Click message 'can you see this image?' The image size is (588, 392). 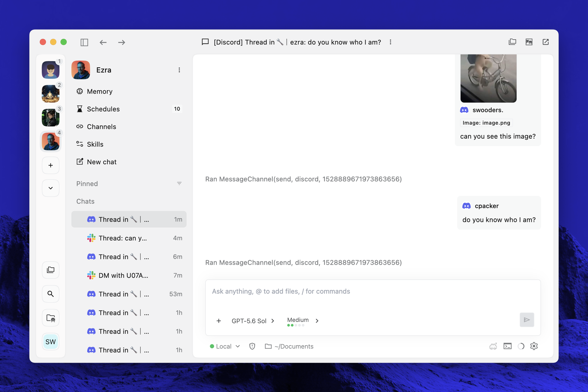[498, 136]
